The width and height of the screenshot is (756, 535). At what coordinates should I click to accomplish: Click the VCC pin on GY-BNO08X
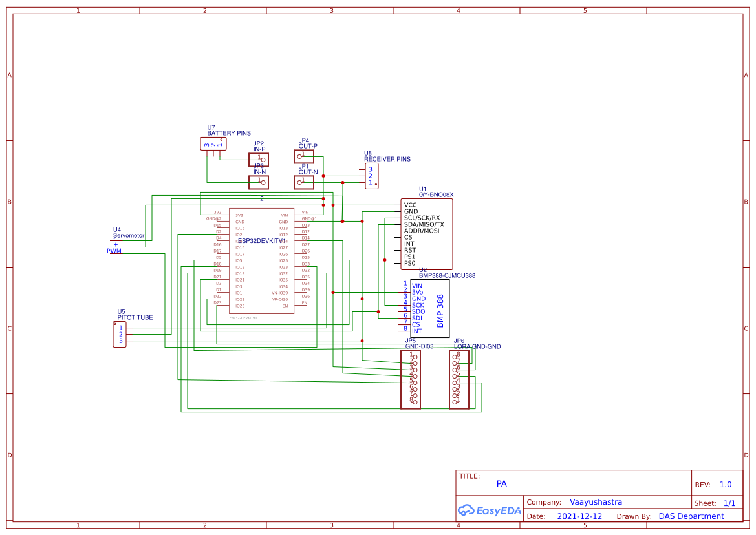coord(411,205)
